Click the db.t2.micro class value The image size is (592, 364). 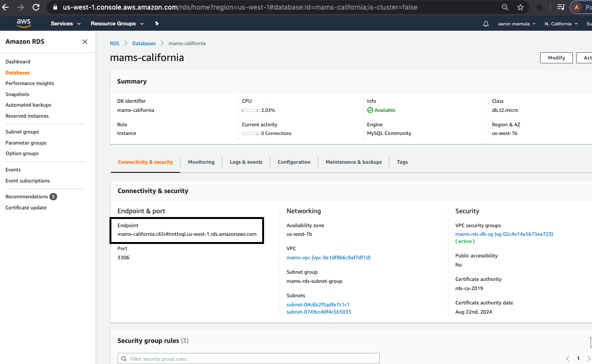[505, 110]
